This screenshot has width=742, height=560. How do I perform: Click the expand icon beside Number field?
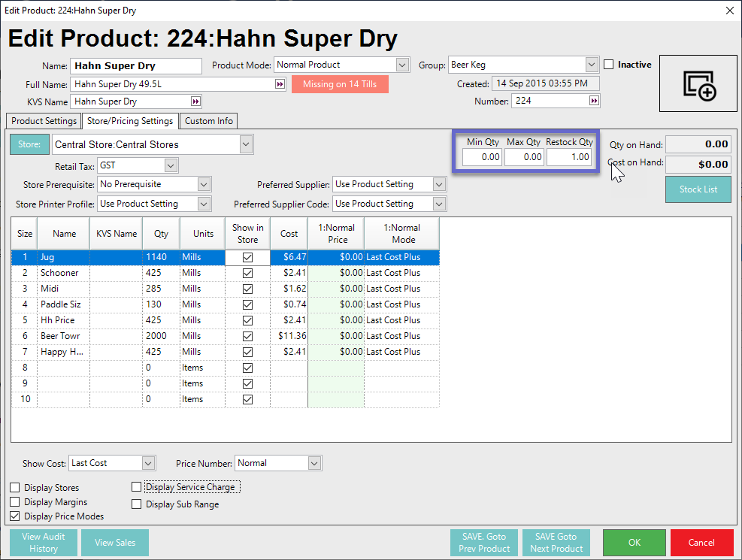click(594, 101)
